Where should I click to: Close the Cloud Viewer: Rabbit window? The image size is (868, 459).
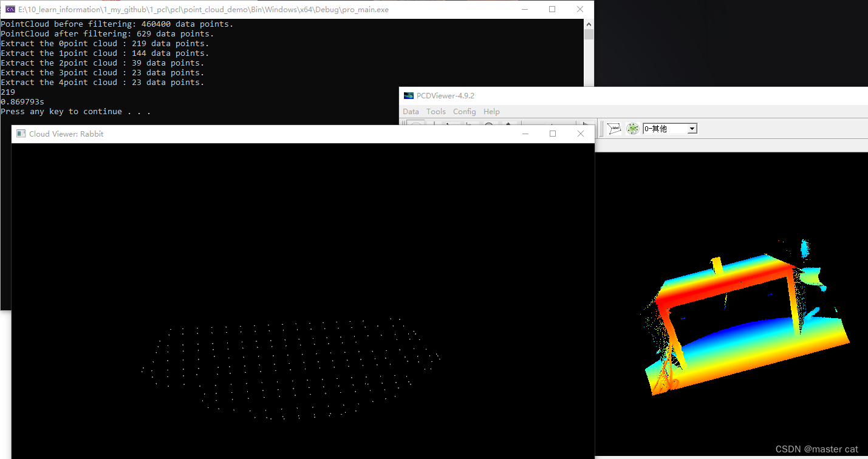coord(581,134)
